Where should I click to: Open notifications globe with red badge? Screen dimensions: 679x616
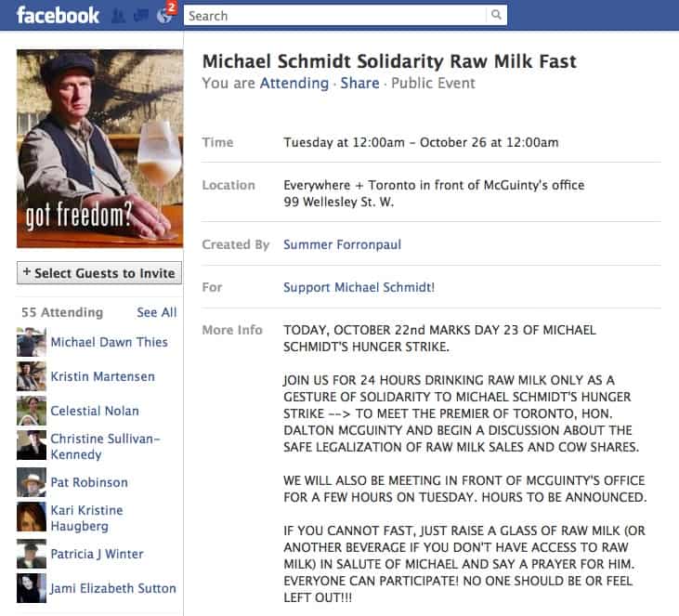pyautogui.click(x=164, y=16)
